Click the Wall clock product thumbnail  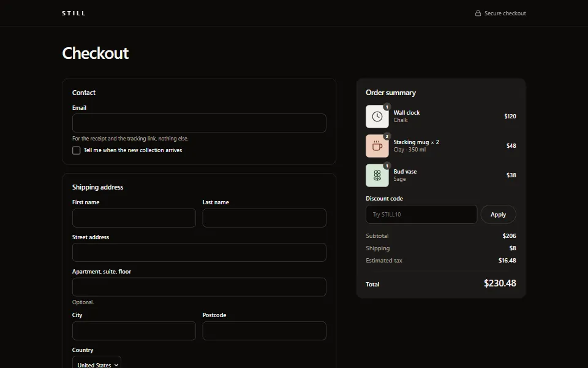pyautogui.click(x=377, y=117)
